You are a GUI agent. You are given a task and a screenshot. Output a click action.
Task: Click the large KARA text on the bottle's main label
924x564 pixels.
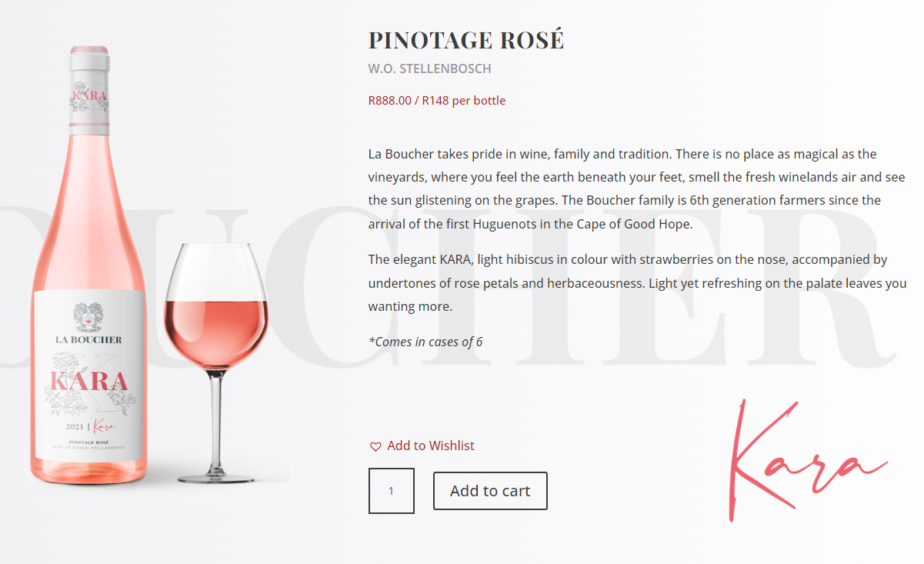click(x=88, y=381)
